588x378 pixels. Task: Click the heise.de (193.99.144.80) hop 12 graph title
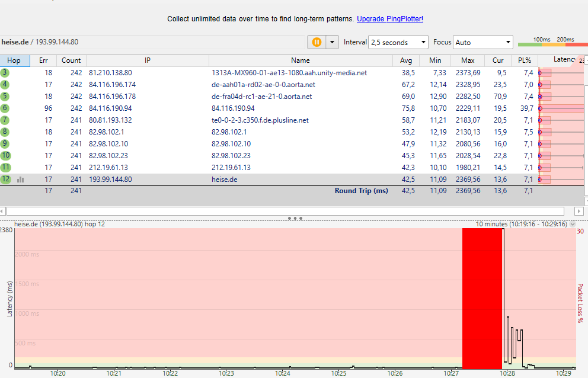[60, 224]
